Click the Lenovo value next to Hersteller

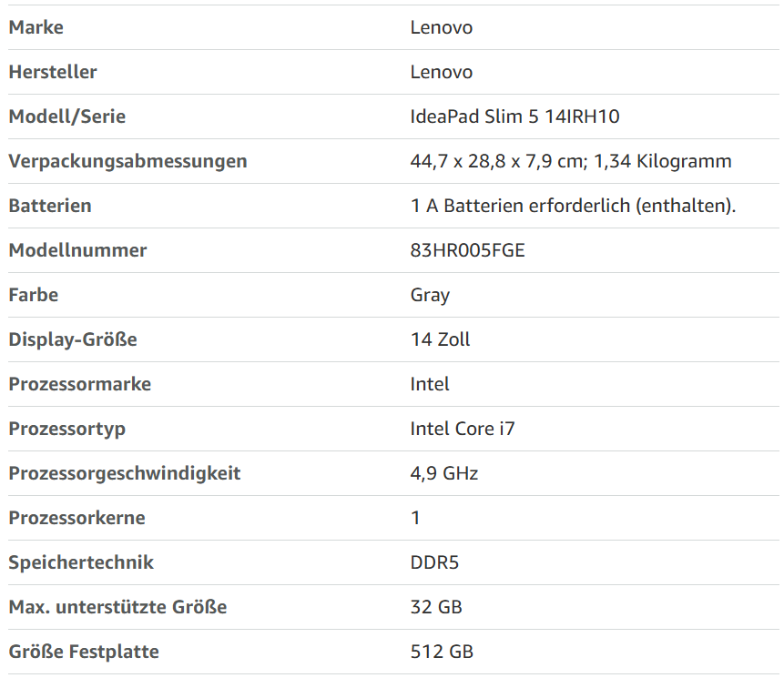pyautogui.click(x=442, y=72)
